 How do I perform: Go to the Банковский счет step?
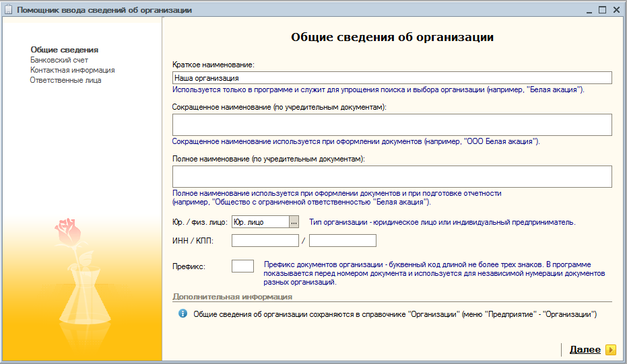59,60
